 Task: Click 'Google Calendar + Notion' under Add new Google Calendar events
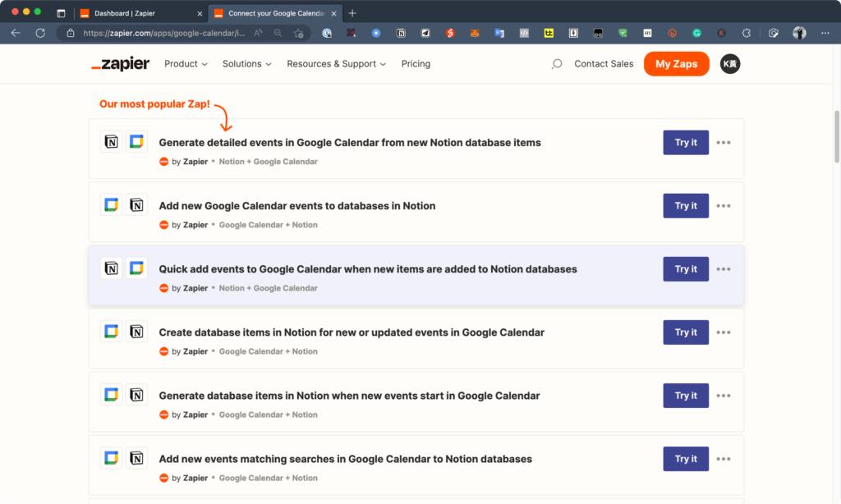point(269,225)
